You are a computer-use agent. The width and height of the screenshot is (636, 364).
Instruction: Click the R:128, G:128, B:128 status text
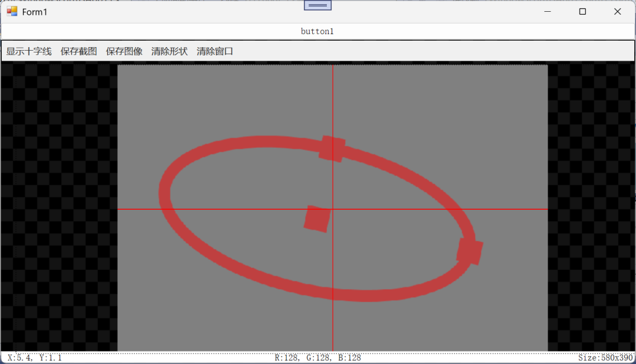pyautogui.click(x=317, y=358)
